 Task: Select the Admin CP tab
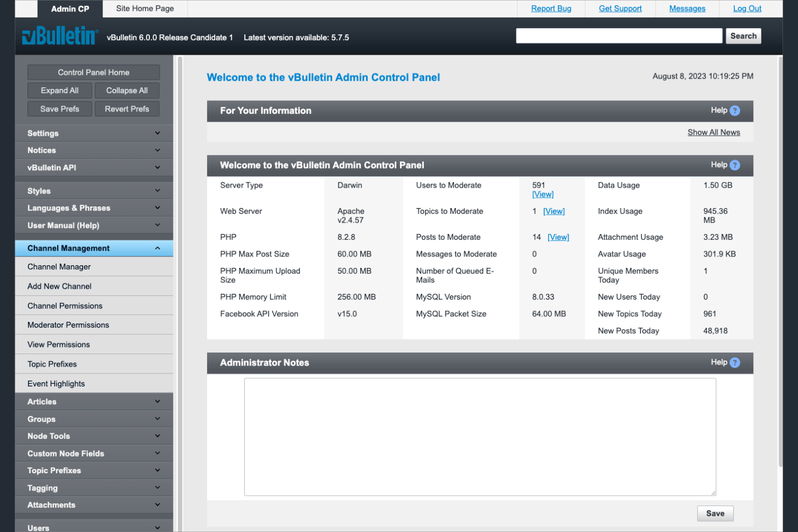pos(70,8)
